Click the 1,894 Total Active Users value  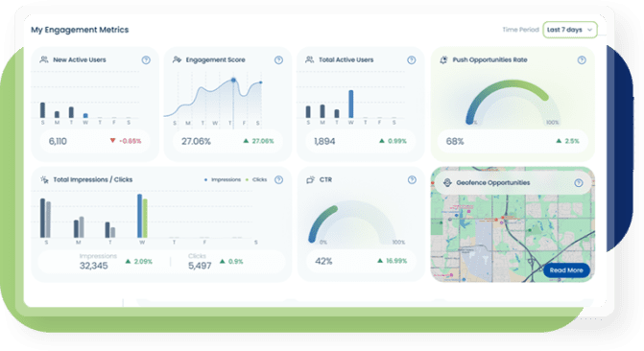coord(324,141)
